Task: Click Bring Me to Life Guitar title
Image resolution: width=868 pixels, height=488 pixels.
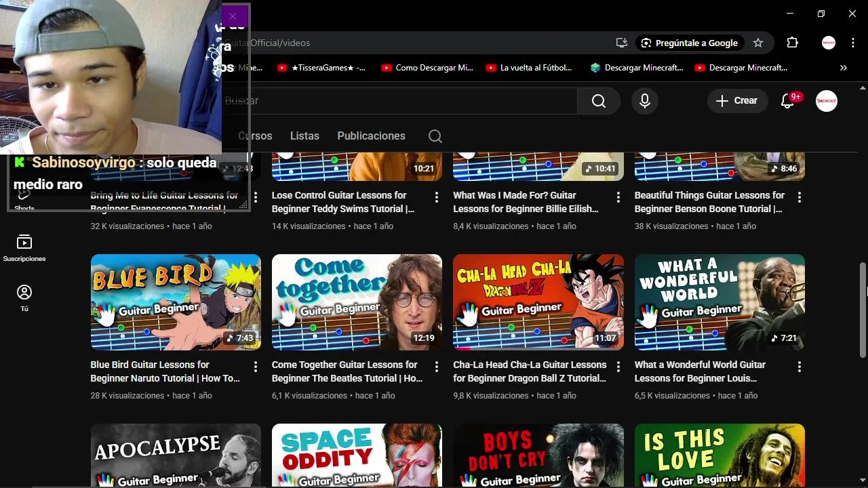Action: click(x=164, y=202)
